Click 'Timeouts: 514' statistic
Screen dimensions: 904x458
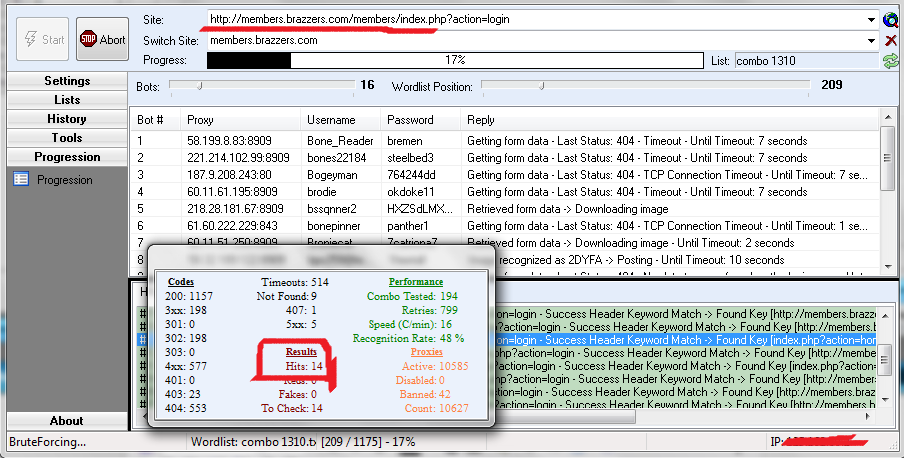point(295,282)
